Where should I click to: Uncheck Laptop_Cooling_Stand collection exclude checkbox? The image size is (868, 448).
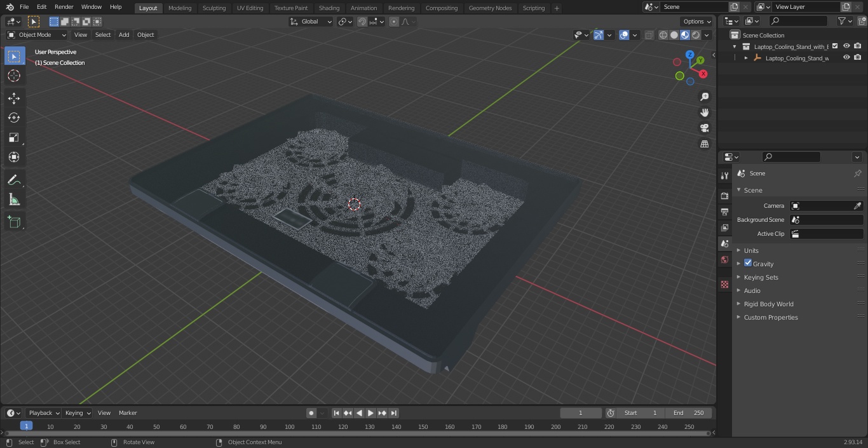tap(835, 46)
